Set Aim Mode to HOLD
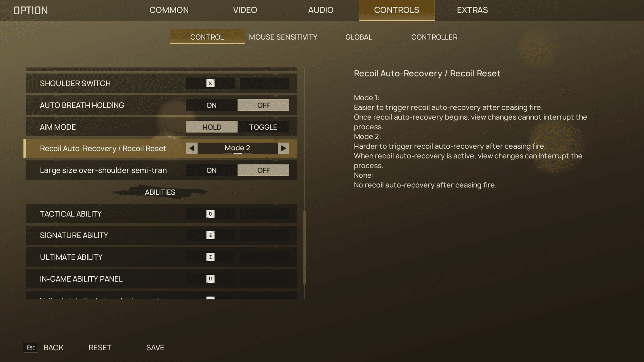Screen dimensions: 644x362 point(211,127)
